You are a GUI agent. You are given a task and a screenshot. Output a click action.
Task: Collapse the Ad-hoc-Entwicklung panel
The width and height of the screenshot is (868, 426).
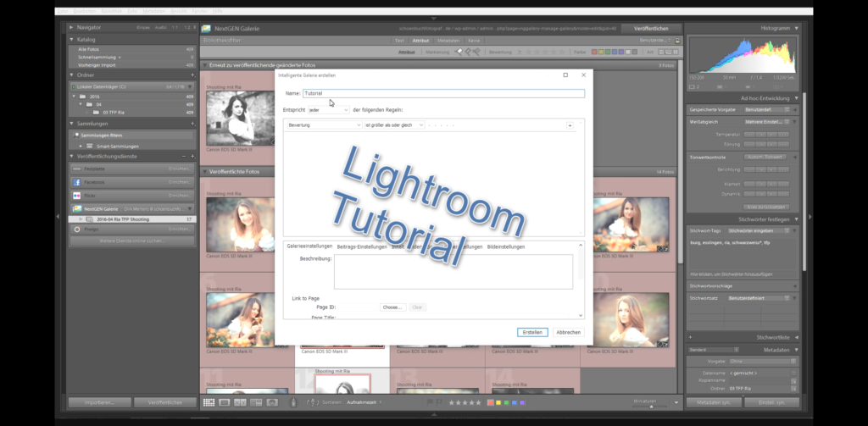(797, 98)
